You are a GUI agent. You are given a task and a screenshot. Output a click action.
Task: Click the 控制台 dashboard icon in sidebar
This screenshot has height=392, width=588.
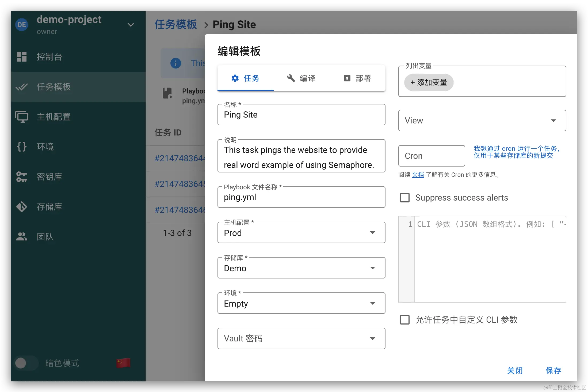21,57
